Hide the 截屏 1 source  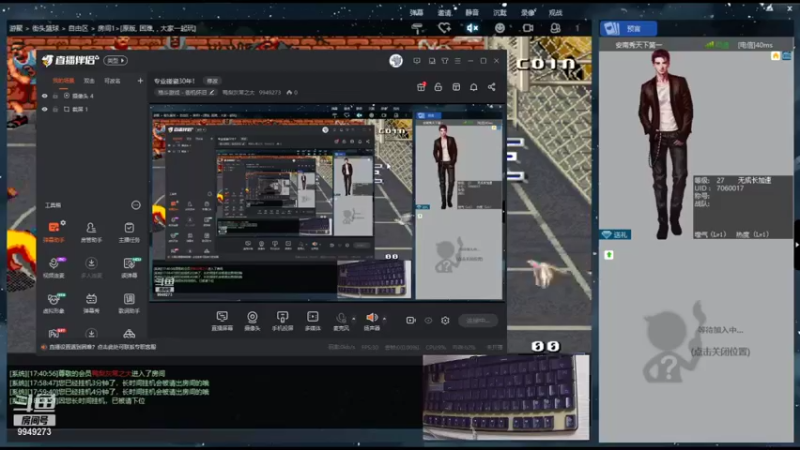[x=44, y=109]
